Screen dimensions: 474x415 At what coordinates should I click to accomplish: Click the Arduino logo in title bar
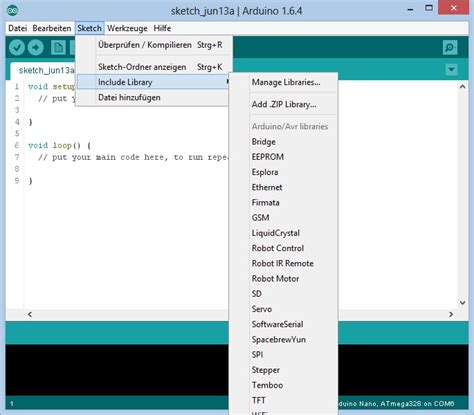(12, 10)
